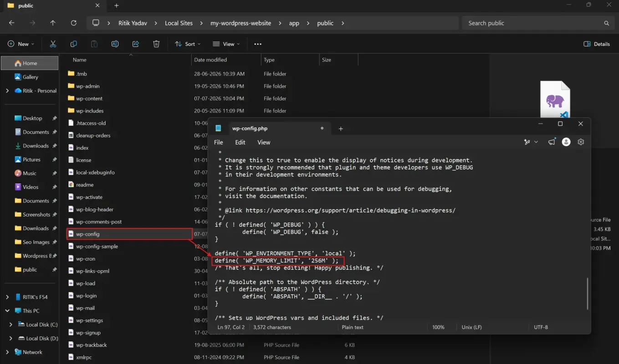Viewport: 619px width, 364px height.
Task: Click the readme file icon in list
Action: 71,185
